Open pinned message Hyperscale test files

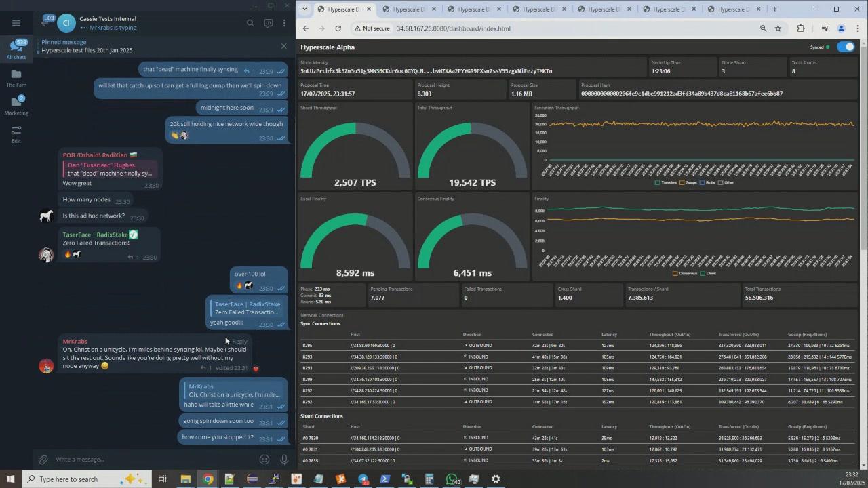[x=159, y=46]
